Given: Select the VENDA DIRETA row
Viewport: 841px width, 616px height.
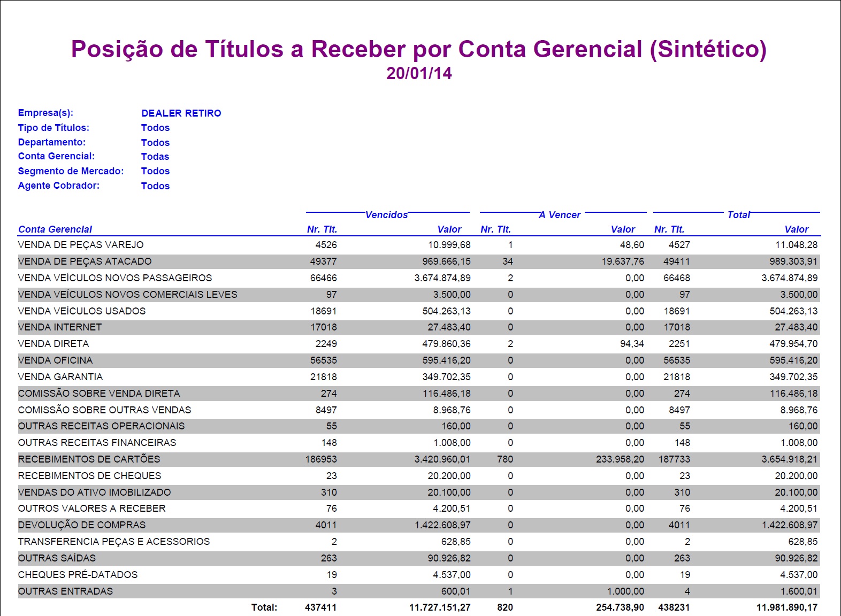Looking at the screenshot, I should (419, 344).
